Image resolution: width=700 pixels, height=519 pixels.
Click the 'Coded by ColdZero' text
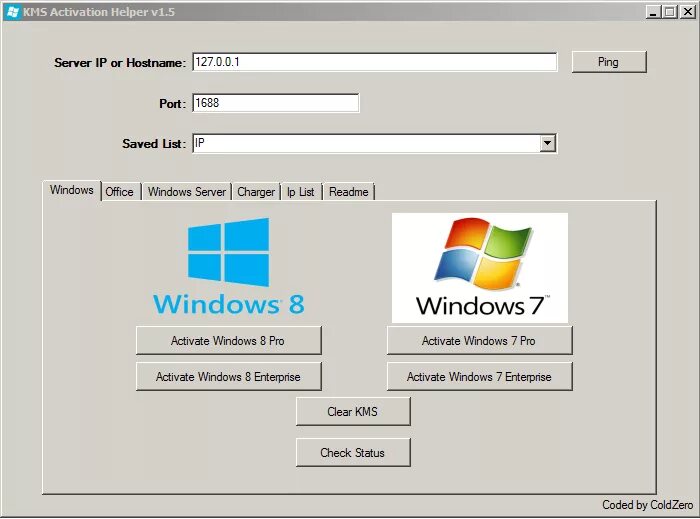[647, 505]
